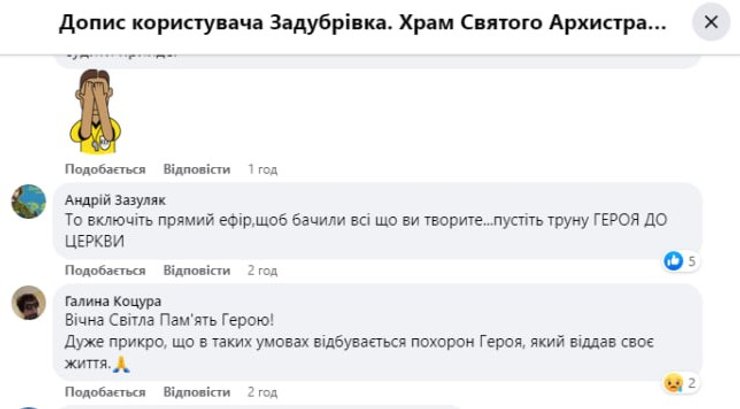Like the sticker comment via Подобається

click(105, 170)
